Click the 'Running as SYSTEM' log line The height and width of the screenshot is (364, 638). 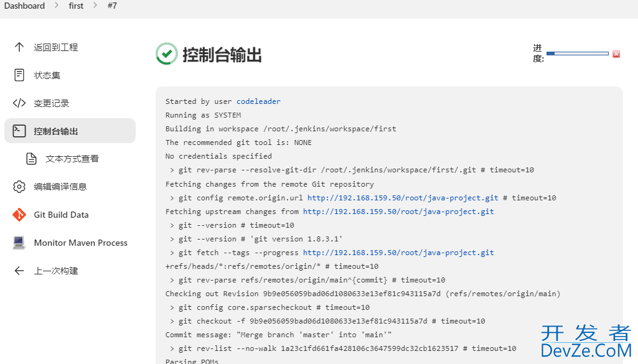point(203,115)
